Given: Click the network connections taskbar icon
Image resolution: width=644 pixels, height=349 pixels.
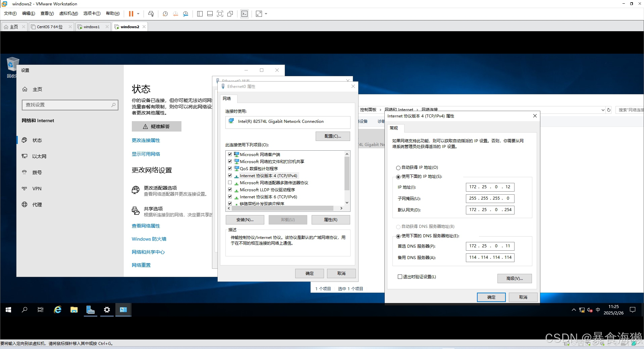Looking at the screenshot, I should click(x=123, y=310).
